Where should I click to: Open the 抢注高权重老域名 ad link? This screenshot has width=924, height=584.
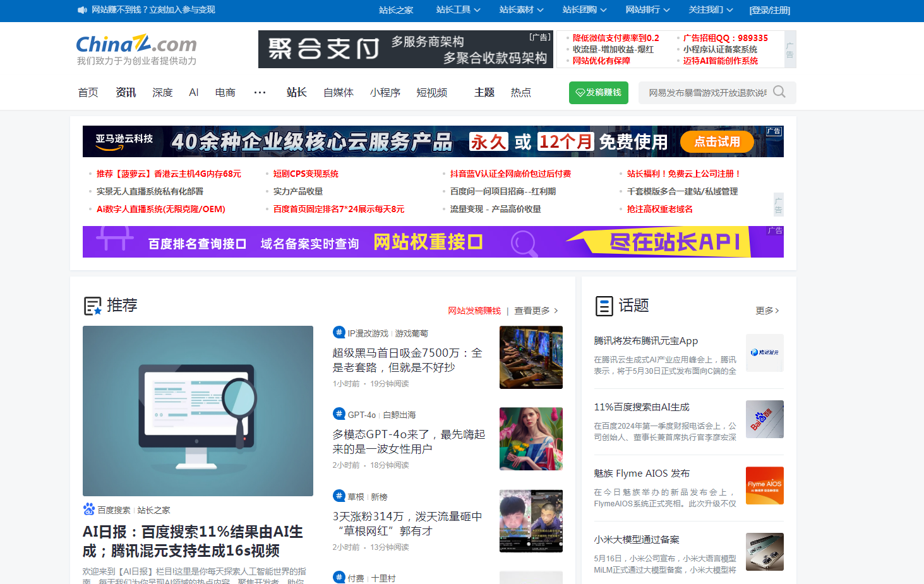pyautogui.click(x=659, y=209)
